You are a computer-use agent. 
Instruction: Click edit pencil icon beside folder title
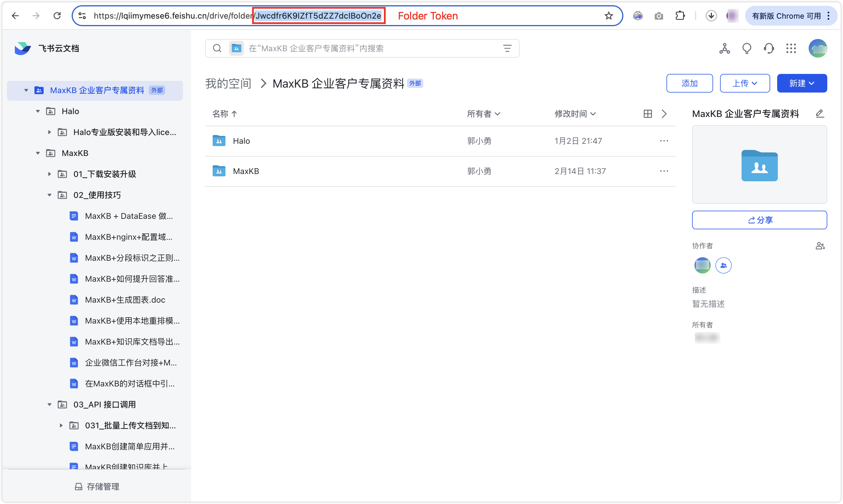click(819, 113)
